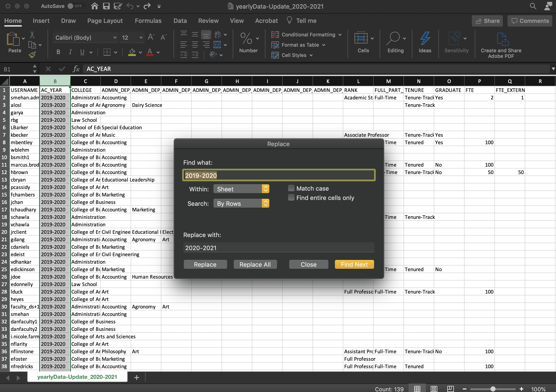Click the Comments button
This screenshot has width=556, height=392.
(x=530, y=21)
